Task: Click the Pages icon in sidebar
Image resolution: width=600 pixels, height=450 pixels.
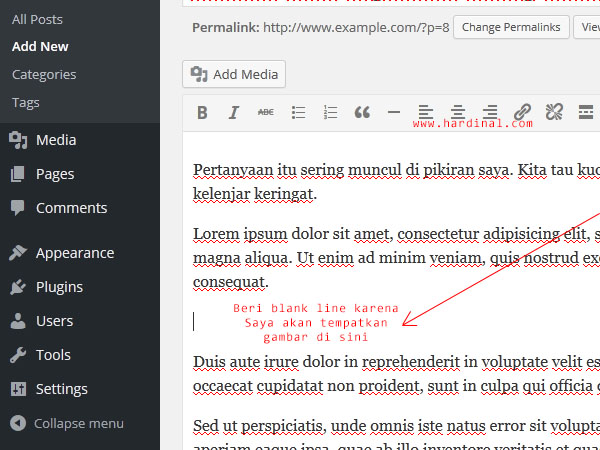Action: [x=18, y=174]
